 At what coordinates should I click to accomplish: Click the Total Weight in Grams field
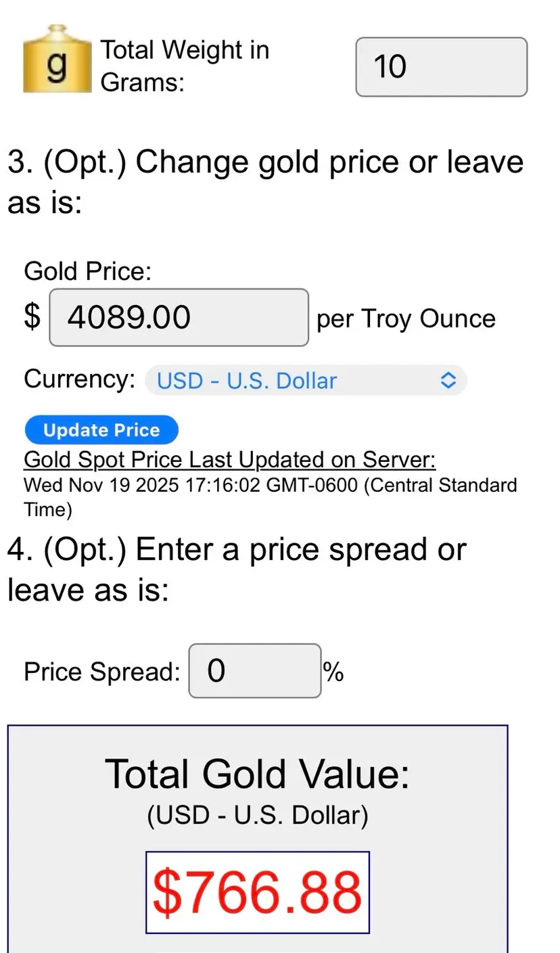pyautogui.click(x=441, y=67)
